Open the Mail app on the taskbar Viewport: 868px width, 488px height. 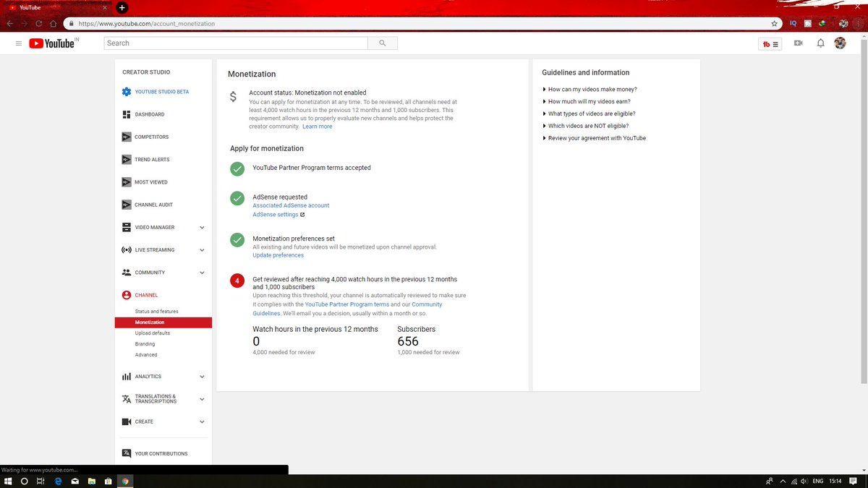(x=75, y=481)
